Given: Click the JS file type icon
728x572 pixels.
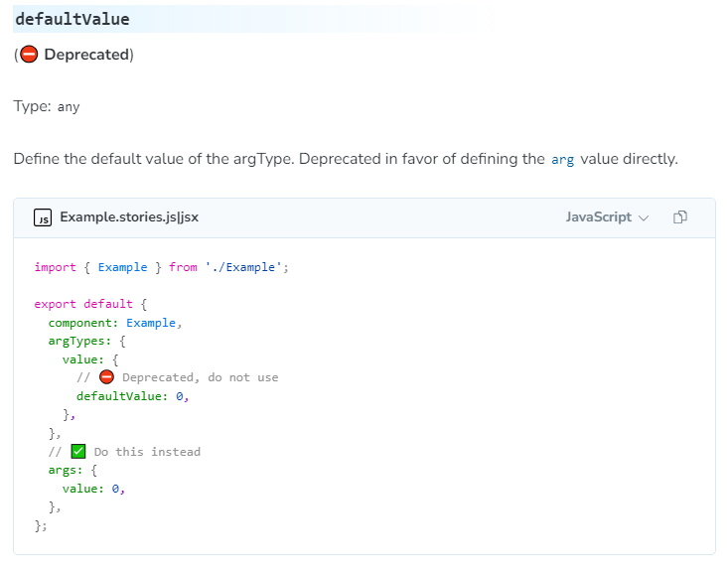Looking at the screenshot, I should click(x=43, y=217).
